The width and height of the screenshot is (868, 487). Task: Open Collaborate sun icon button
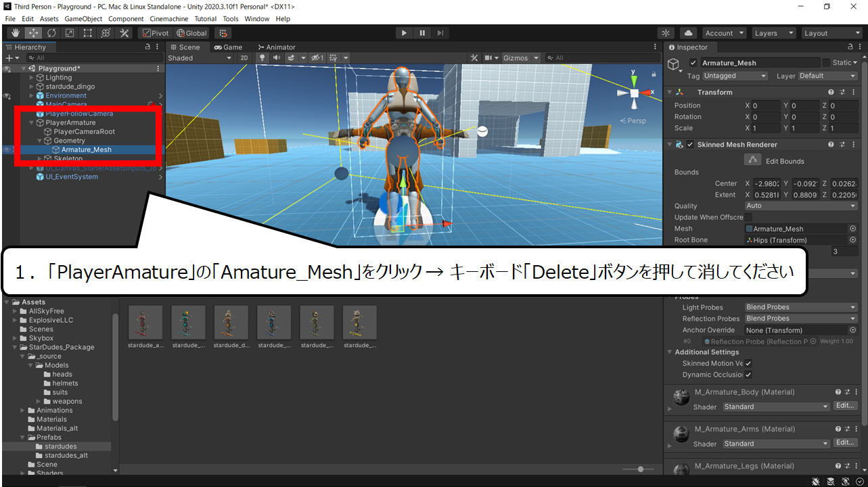666,33
